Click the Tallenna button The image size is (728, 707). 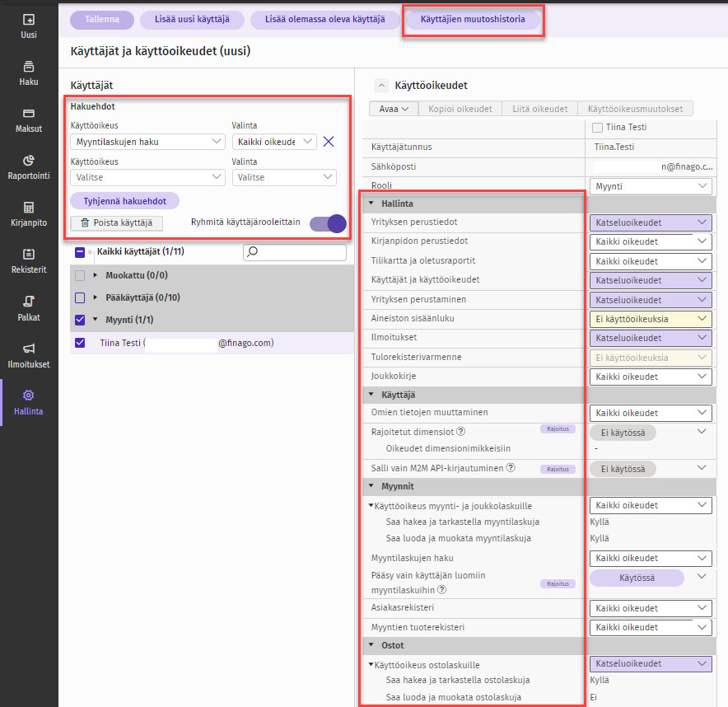point(102,20)
